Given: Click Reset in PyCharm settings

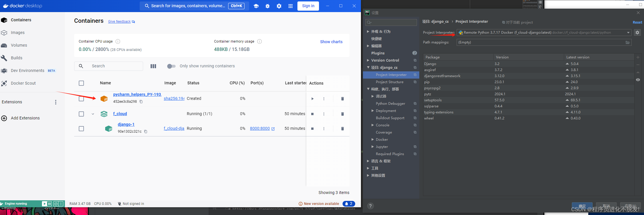Looking at the screenshot, I should pos(637,22).
